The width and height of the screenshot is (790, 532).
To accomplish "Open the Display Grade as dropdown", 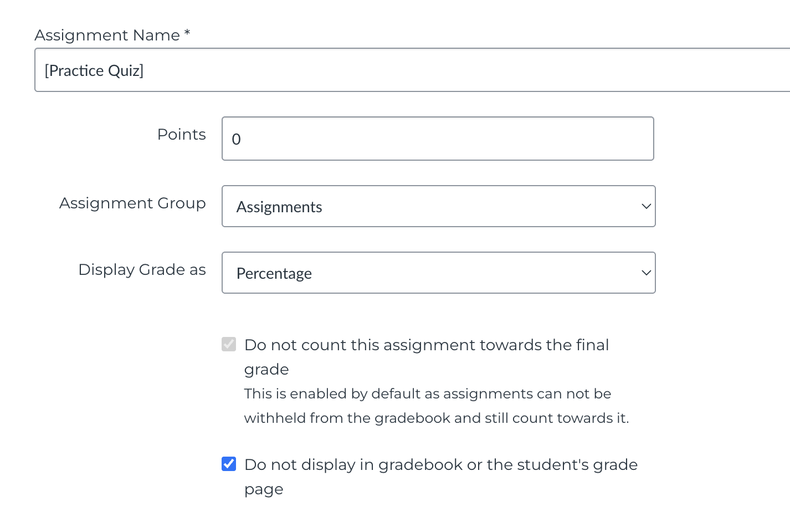I will pyautogui.click(x=438, y=273).
